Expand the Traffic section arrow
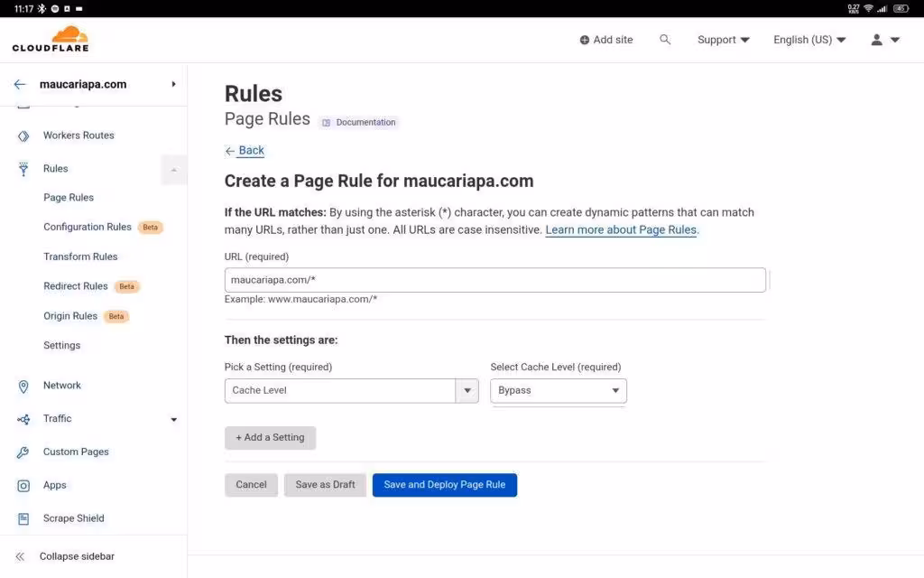Viewport: 924px width, 578px height. [x=174, y=419]
